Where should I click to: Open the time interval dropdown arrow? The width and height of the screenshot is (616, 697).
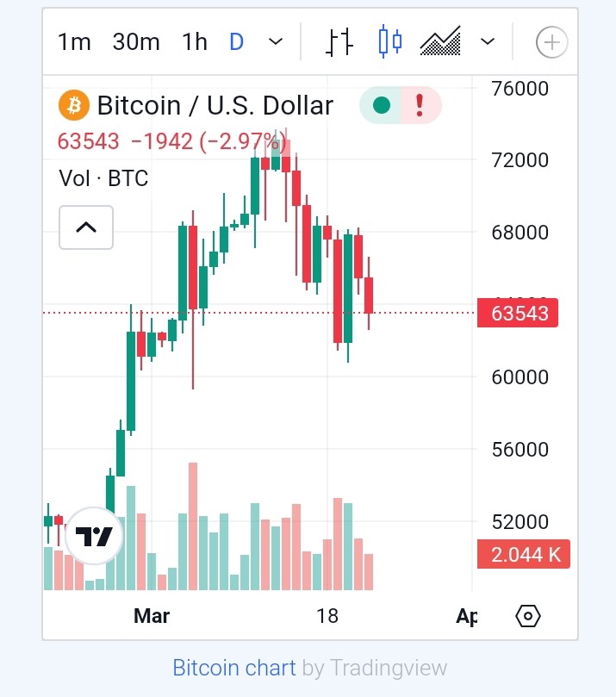coord(276,41)
